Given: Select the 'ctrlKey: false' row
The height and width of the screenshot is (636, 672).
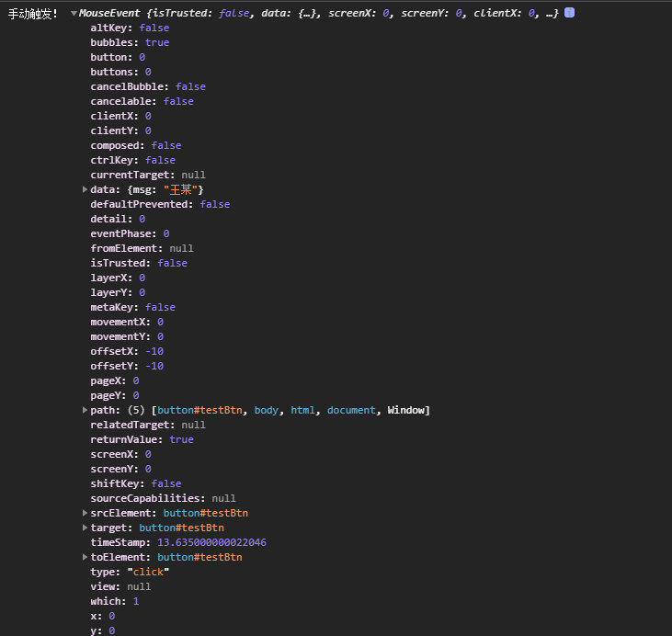Looking at the screenshot, I should (x=133, y=160).
